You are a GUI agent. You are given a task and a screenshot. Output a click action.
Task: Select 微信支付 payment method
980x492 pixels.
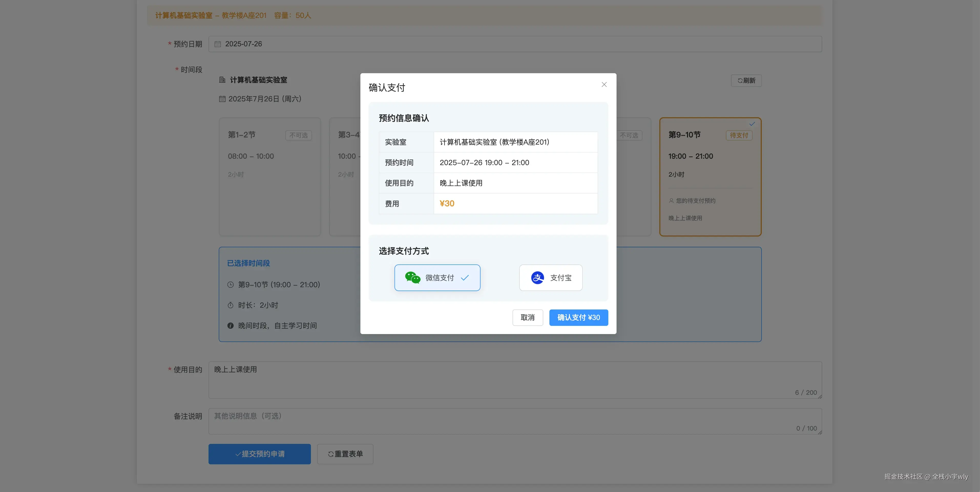click(x=437, y=278)
